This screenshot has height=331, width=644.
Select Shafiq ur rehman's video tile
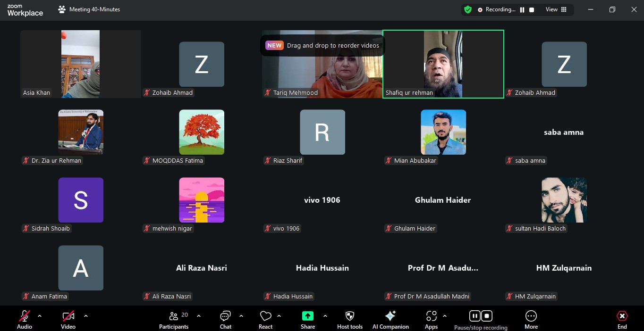point(443,64)
